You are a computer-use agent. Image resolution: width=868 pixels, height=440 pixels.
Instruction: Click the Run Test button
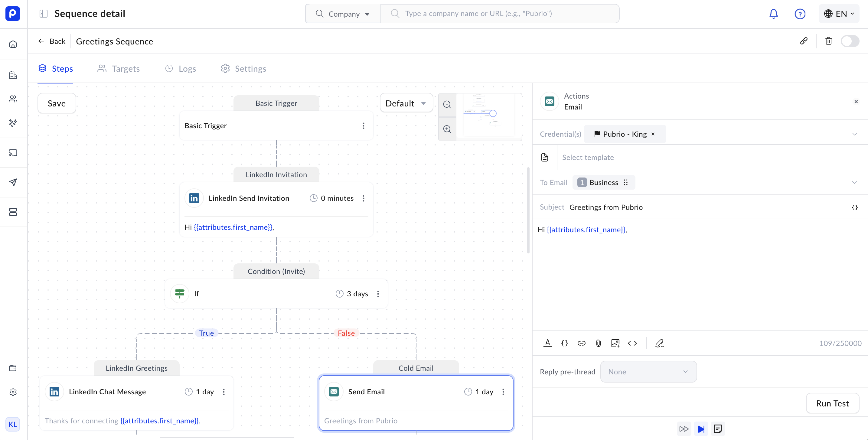[832, 403]
